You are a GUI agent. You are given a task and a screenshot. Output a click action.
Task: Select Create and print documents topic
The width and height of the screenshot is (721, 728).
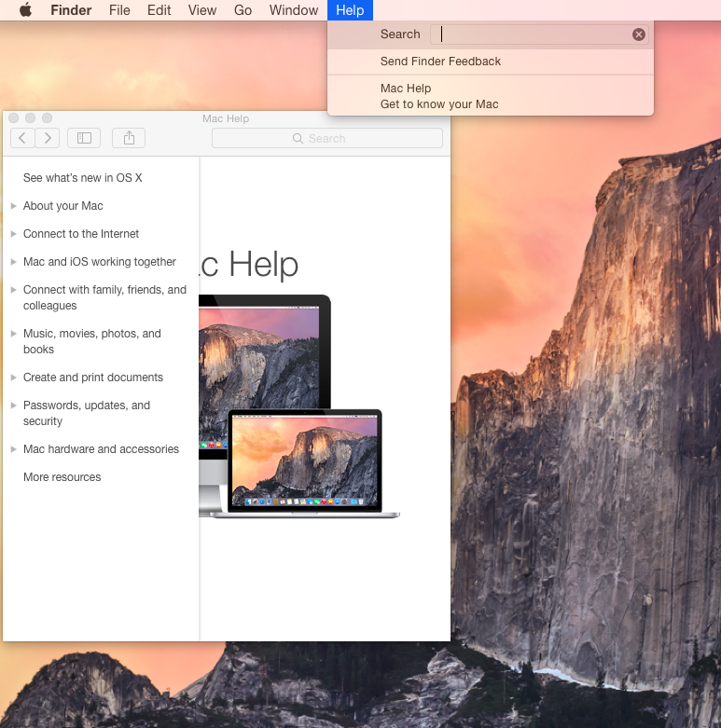click(x=92, y=378)
